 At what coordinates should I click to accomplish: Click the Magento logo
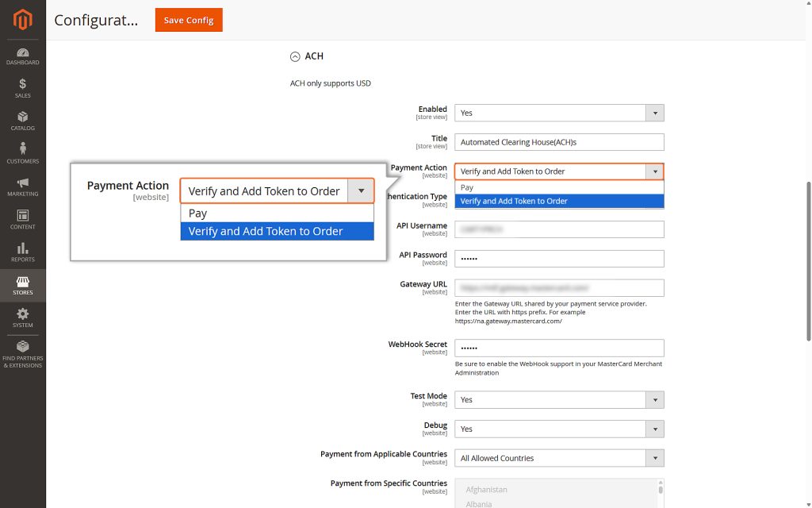click(x=22, y=20)
